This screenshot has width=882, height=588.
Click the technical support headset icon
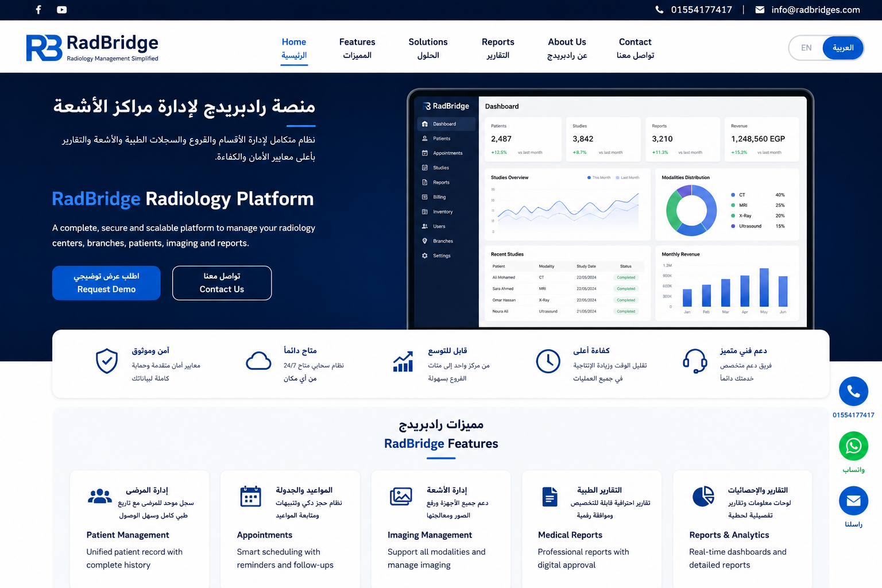pos(695,361)
